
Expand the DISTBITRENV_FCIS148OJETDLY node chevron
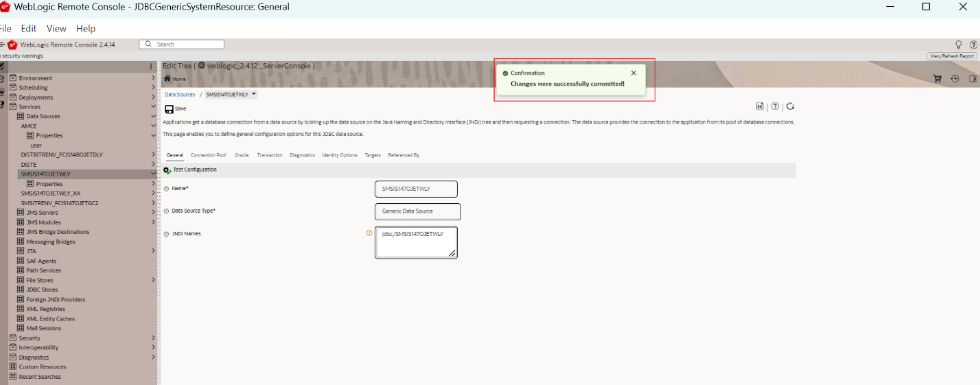[153, 155]
